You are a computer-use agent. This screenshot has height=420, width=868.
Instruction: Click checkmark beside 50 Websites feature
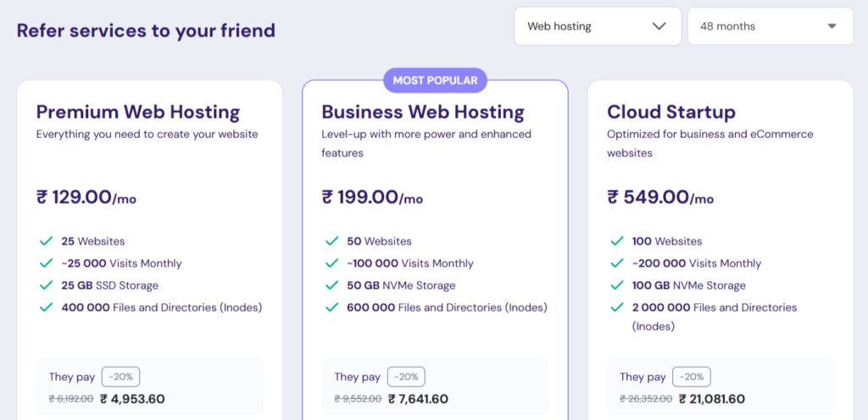pos(331,241)
